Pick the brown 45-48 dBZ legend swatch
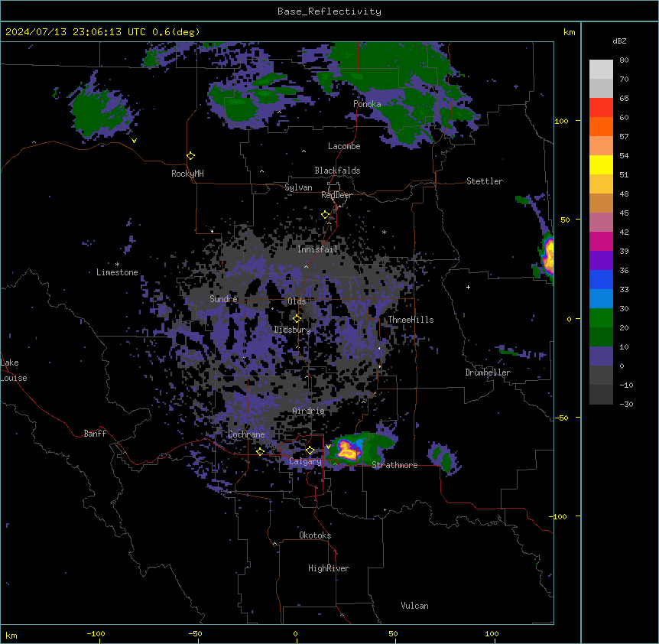659x644 pixels. click(x=601, y=203)
